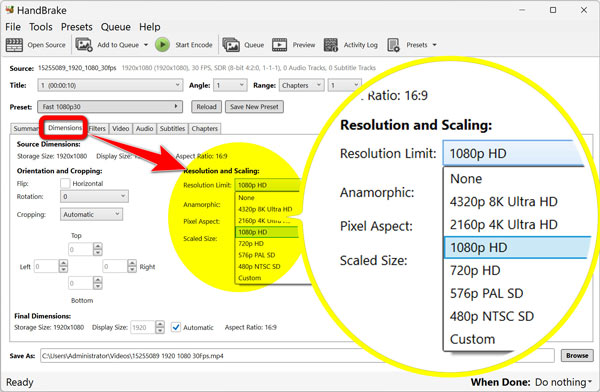Click the Right crop value field

point(115,266)
